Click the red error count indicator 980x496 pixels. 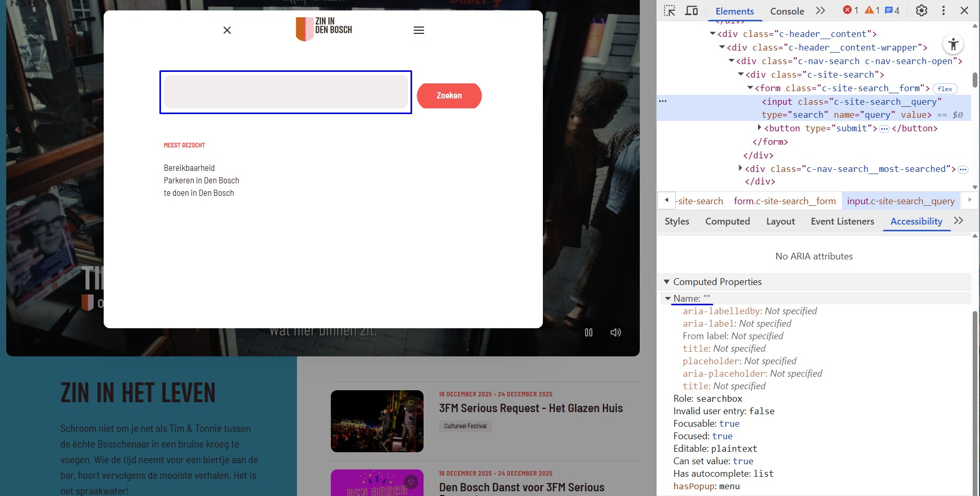(x=850, y=10)
